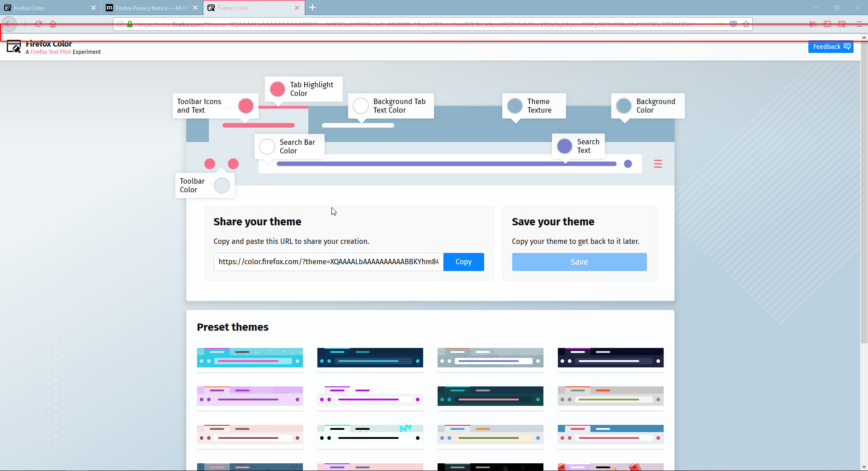868x471 pixels.
Task: Close the first Firefox Color tab
Action: [x=94, y=8]
